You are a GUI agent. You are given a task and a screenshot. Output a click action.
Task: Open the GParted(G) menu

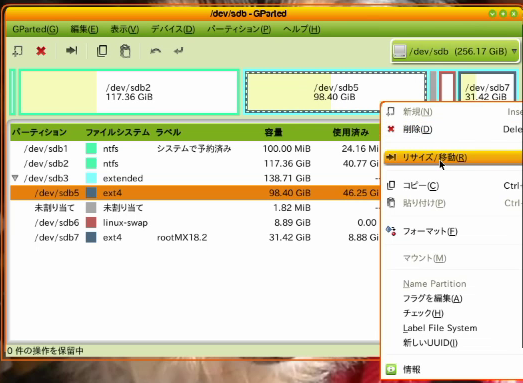pos(35,29)
